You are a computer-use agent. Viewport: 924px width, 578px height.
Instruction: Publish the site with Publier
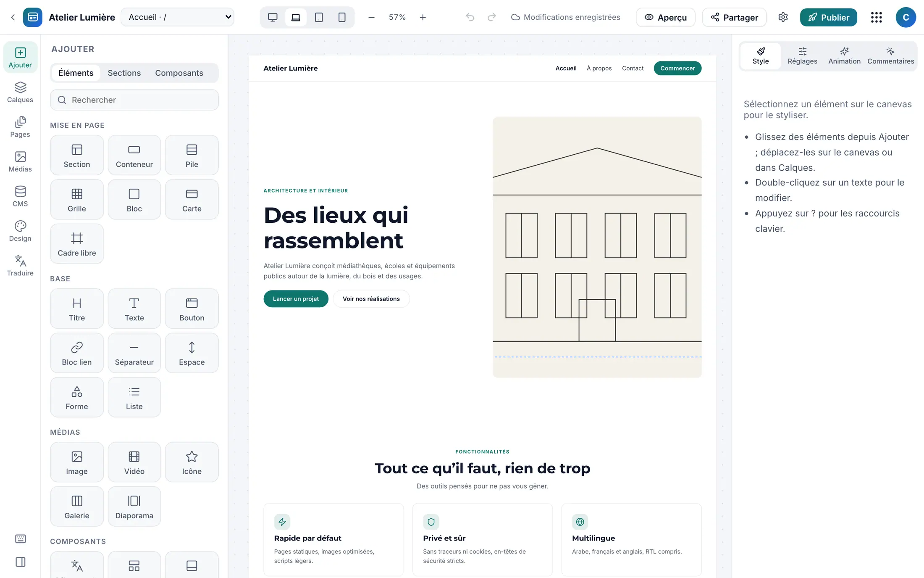pyautogui.click(x=828, y=17)
